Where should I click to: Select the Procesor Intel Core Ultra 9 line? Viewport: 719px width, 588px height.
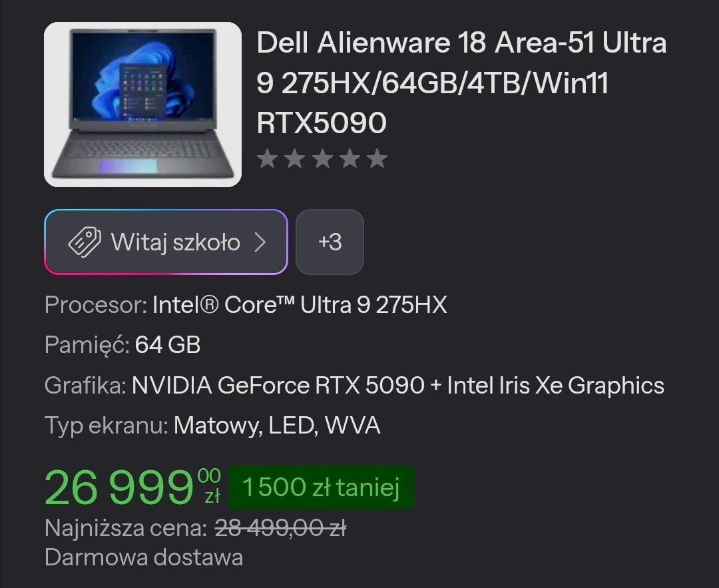point(246,304)
